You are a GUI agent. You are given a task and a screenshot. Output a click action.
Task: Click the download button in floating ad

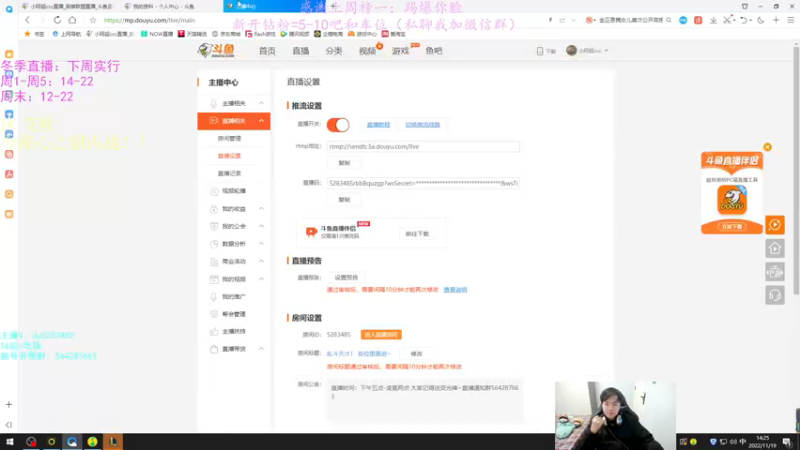[732, 227]
